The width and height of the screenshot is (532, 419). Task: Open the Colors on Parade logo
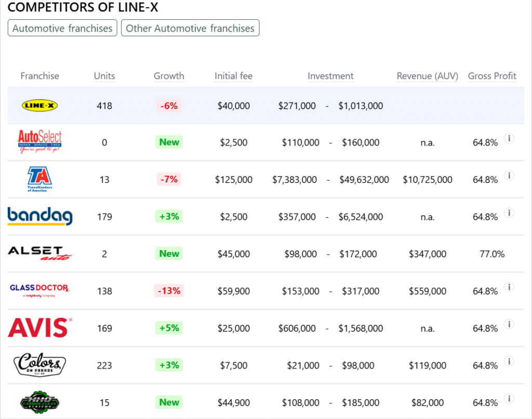[x=39, y=364]
